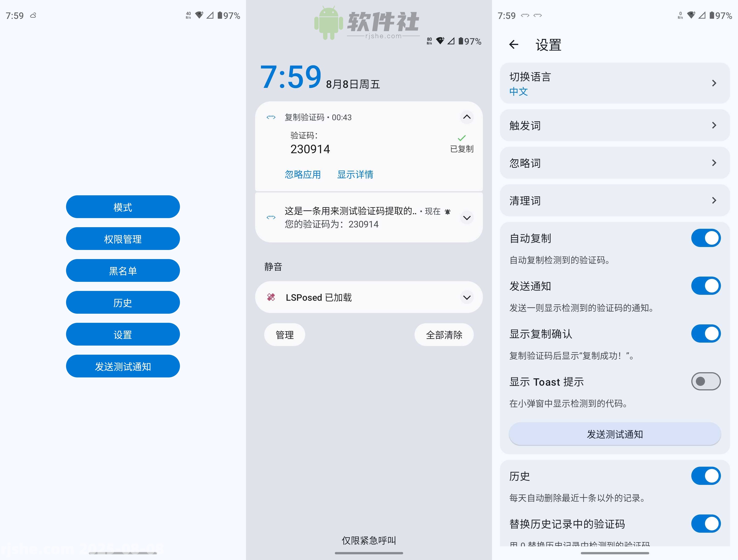The height and width of the screenshot is (560, 738).
Task: Tap the cellular signal icon in status bar
Action: pyautogui.click(x=210, y=15)
